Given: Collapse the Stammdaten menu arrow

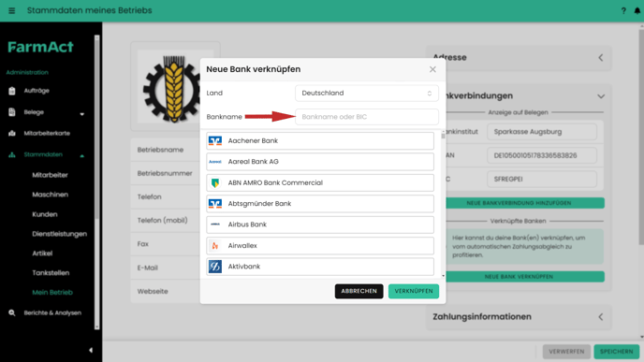Looking at the screenshot, I should tap(82, 155).
